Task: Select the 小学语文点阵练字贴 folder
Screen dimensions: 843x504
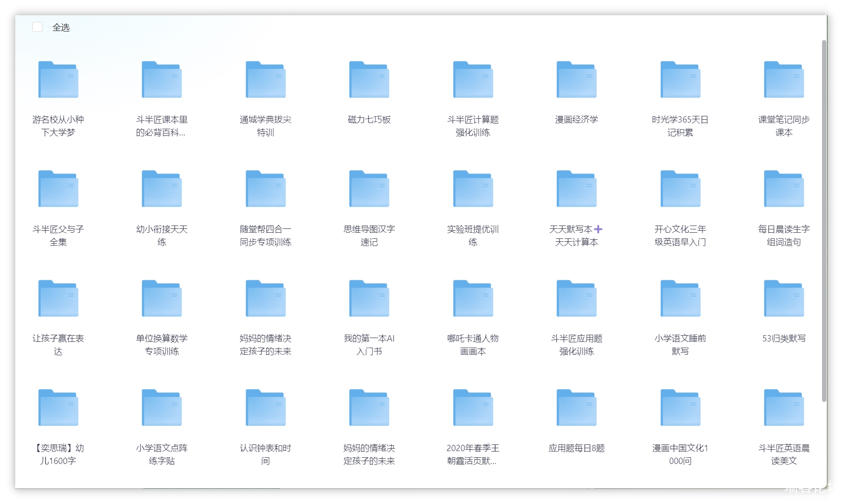Action: click(x=162, y=408)
